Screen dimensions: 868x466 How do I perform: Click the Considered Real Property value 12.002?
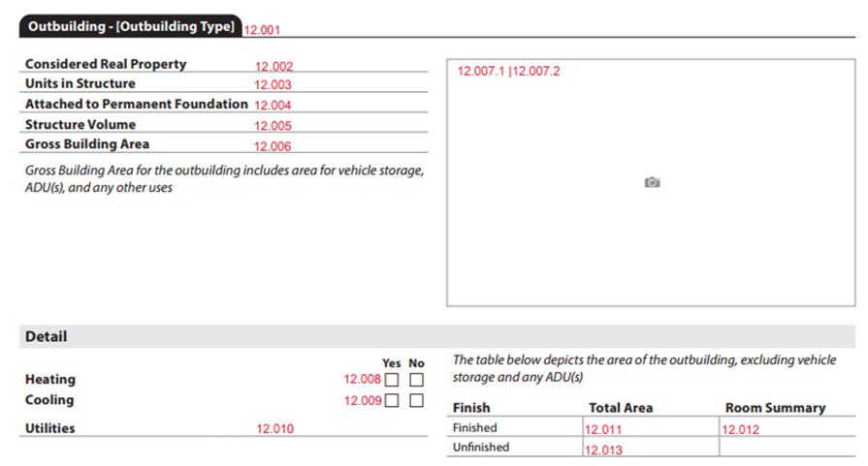(x=273, y=66)
